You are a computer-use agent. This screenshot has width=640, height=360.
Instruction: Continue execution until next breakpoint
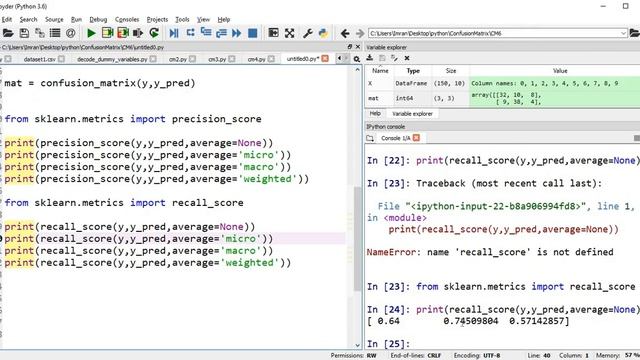(x=237, y=33)
